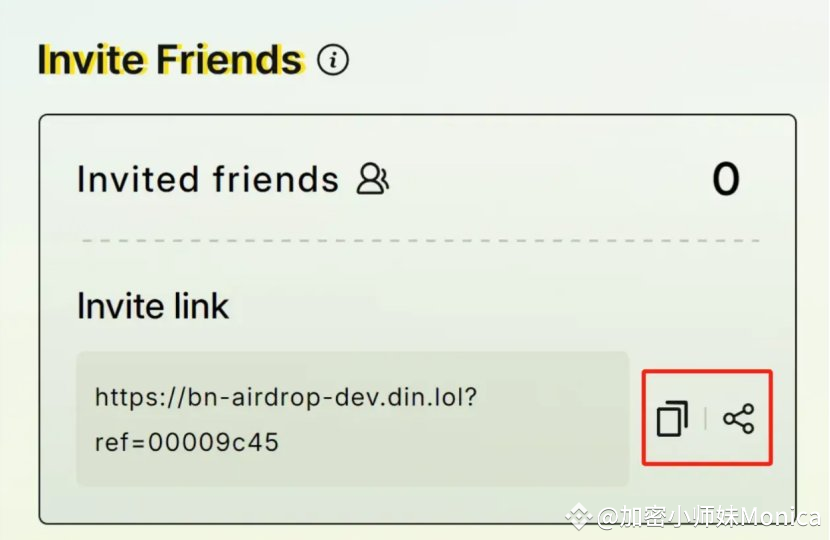Image resolution: width=830 pixels, height=540 pixels.
Task: Click the empty area right of the ref code
Action: [x=450, y=442]
